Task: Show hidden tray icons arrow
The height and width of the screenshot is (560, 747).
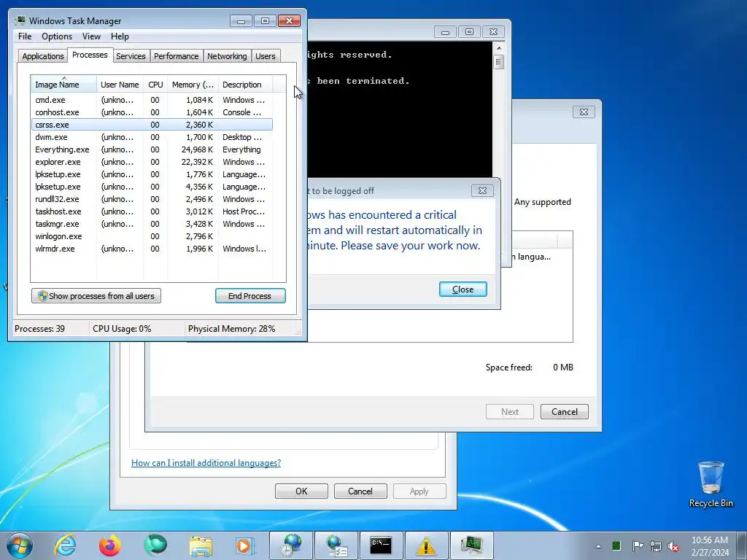Action: pos(598,546)
